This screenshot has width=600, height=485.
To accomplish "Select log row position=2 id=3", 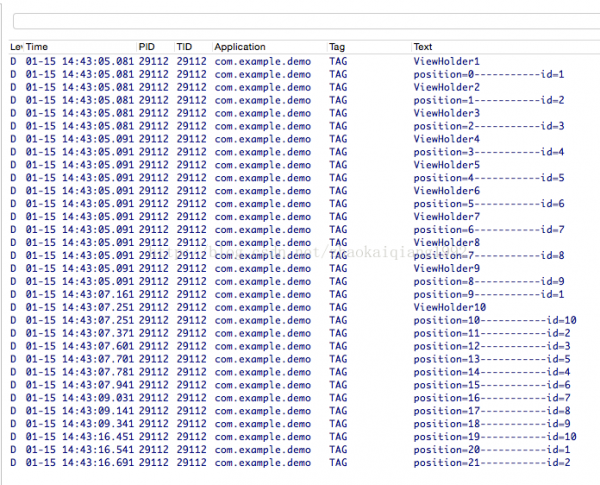I will [x=304, y=126].
